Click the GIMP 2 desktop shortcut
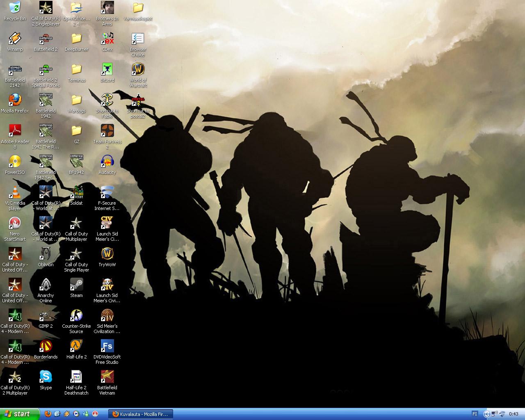Screen dimensions: 525x420 pyautogui.click(x=46, y=316)
